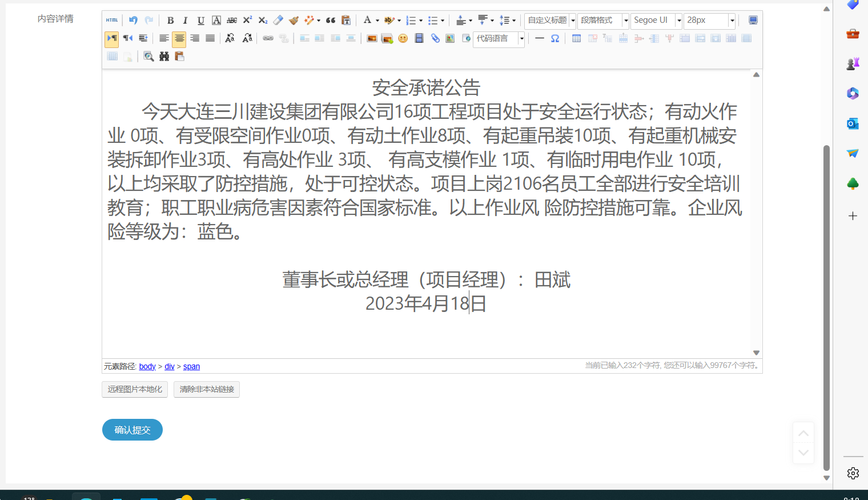Image resolution: width=868 pixels, height=500 pixels.
Task: Insert a table into the editor
Action: (x=577, y=38)
